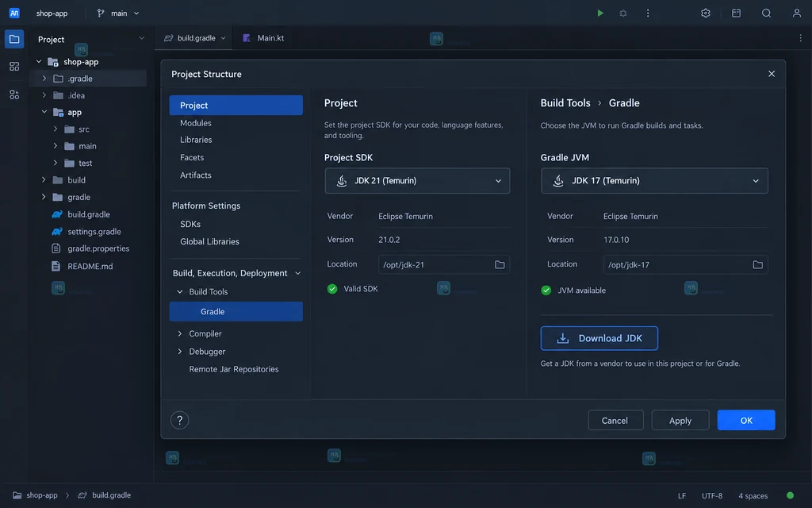The image size is (812, 508).
Task: Collapse the Build Tools tree node
Action: pyautogui.click(x=180, y=292)
